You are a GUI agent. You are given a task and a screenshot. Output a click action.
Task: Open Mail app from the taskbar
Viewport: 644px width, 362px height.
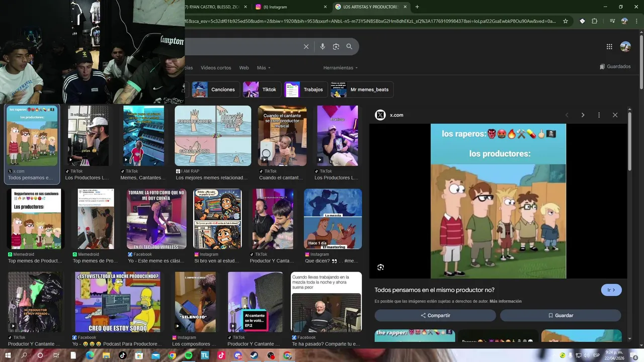click(x=155, y=355)
